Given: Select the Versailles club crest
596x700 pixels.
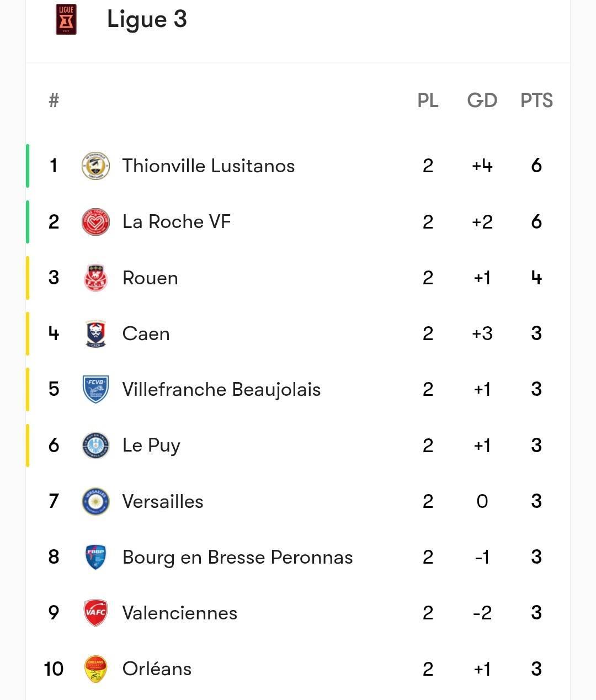Looking at the screenshot, I should (x=95, y=501).
